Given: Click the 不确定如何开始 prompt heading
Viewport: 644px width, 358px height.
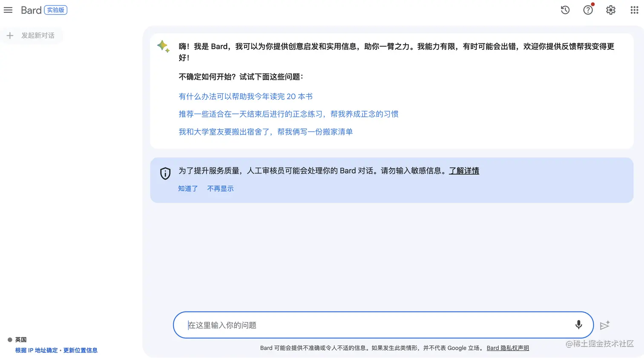Looking at the screenshot, I should click(x=241, y=77).
